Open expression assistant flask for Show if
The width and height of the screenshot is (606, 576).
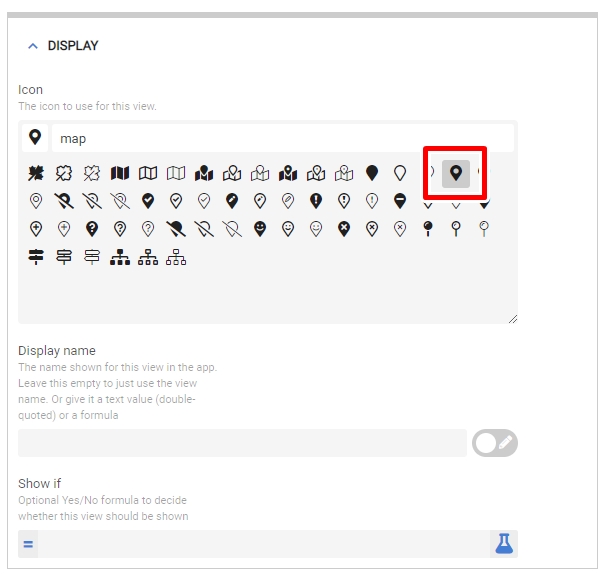(504, 544)
